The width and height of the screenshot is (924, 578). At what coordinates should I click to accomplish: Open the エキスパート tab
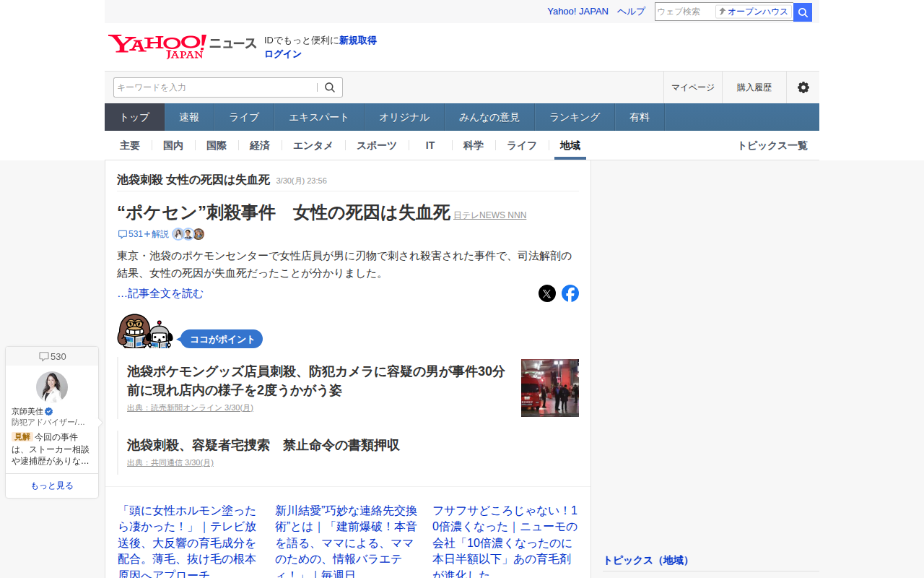click(x=319, y=117)
